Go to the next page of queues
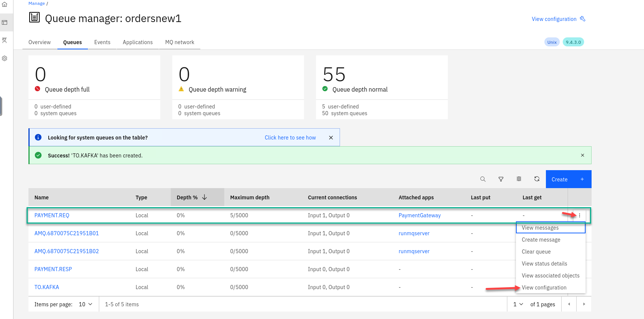The height and width of the screenshot is (319, 644). point(584,304)
